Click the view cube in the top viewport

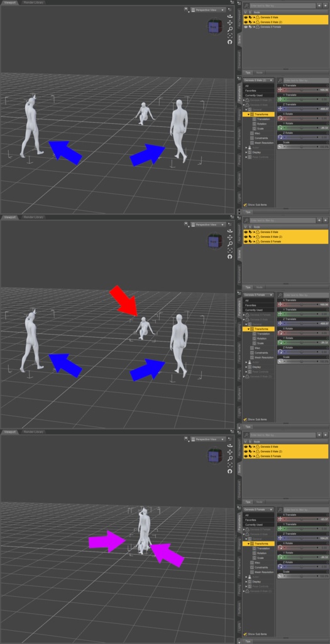point(214,27)
